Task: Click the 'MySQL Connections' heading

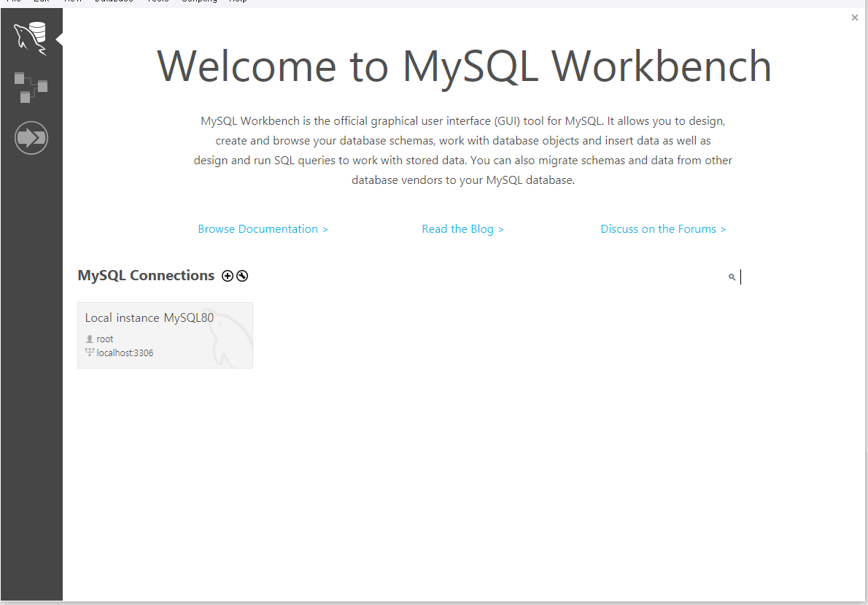Action: pyautogui.click(x=146, y=275)
